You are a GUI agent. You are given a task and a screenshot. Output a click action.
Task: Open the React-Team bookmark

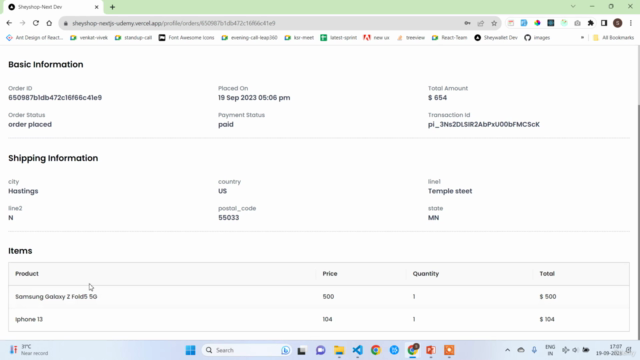click(449, 38)
